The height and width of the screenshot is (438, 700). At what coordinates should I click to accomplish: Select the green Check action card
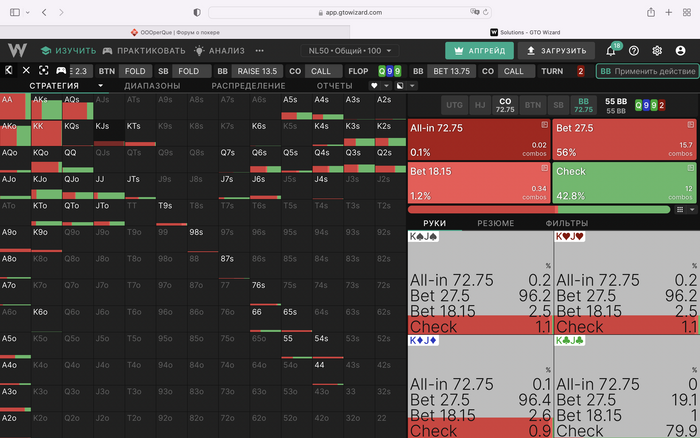(624, 183)
